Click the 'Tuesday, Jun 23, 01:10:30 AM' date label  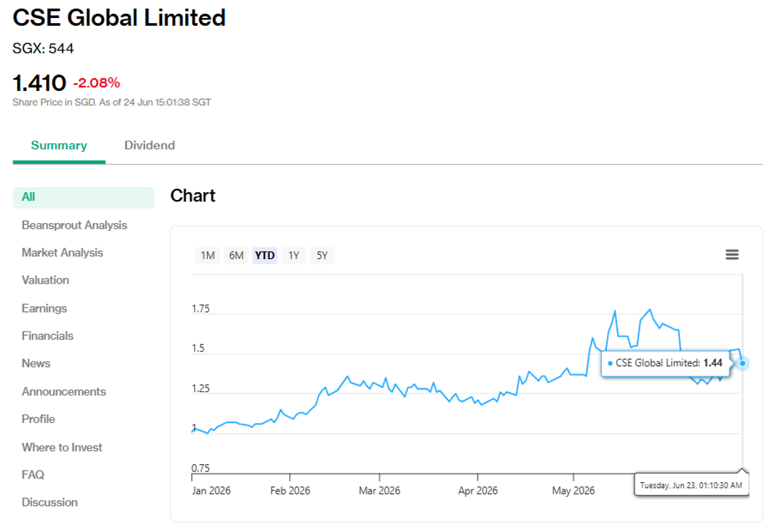pos(691,485)
